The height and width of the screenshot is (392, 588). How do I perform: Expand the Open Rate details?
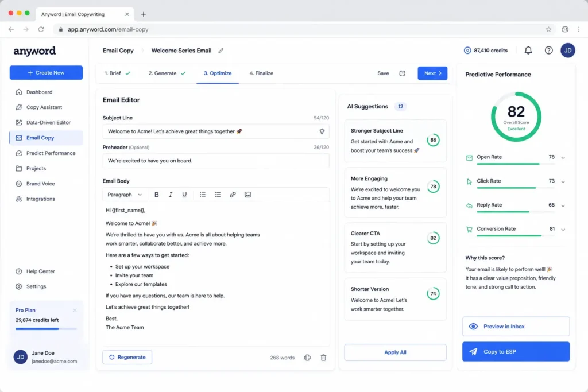[x=563, y=157]
